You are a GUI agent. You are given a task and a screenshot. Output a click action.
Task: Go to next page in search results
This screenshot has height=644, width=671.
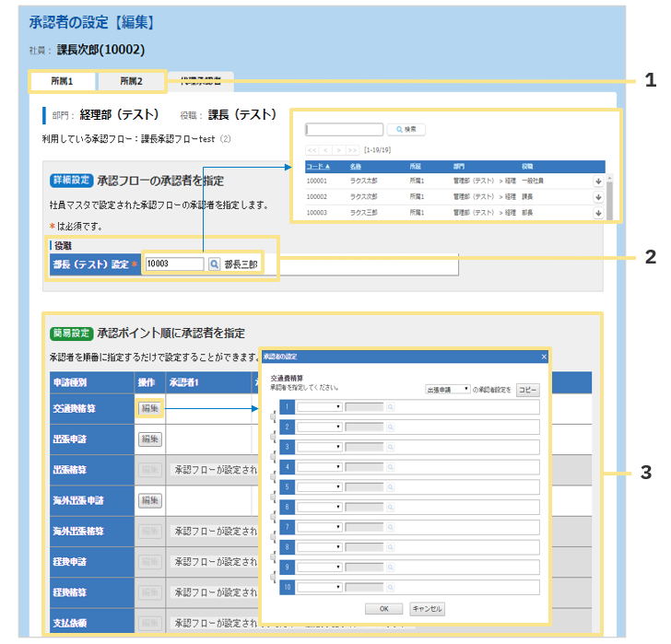pyautogui.click(x=338, y=148)
